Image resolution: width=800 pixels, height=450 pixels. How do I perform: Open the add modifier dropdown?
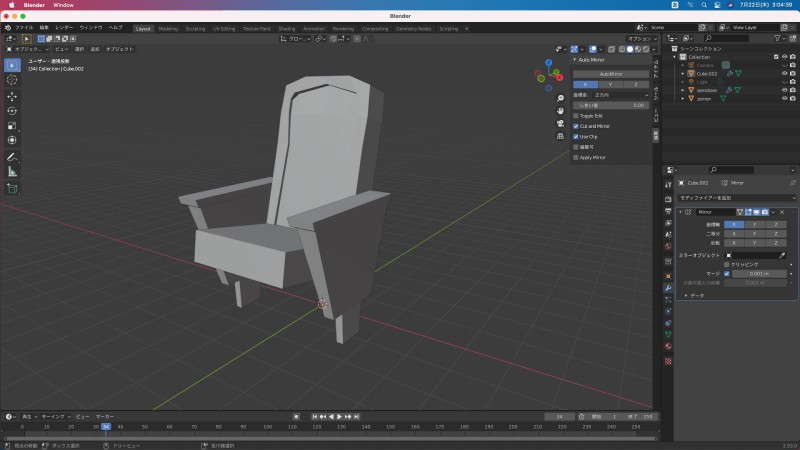click(x=735, y=198)
